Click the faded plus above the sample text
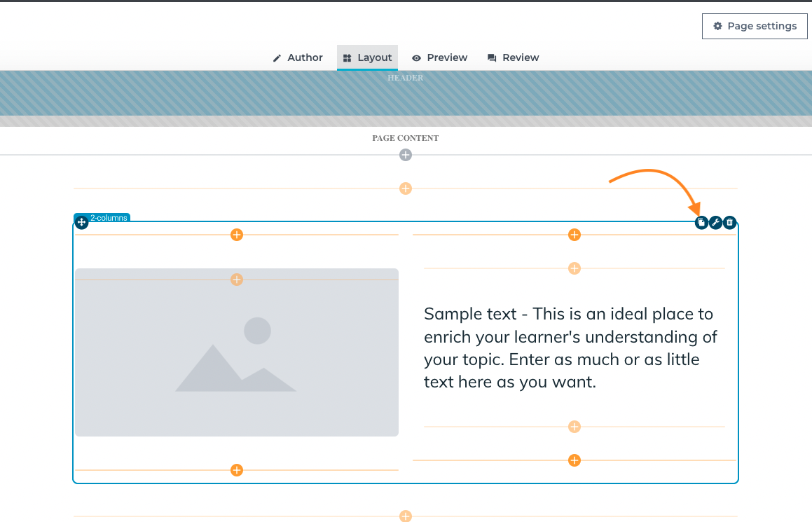Screen dimensions: 812x522 click(574, 268)
